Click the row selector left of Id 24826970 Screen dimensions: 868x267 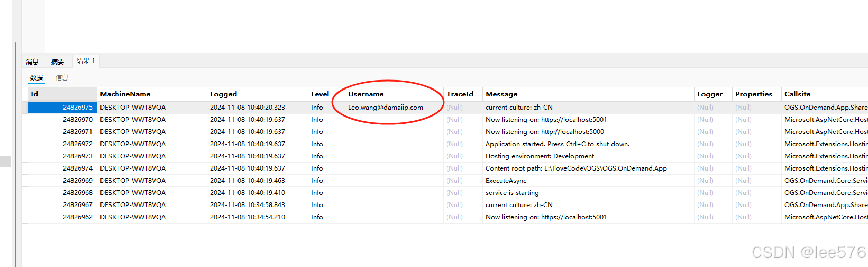pyautogui.click(x=24, y=120)
